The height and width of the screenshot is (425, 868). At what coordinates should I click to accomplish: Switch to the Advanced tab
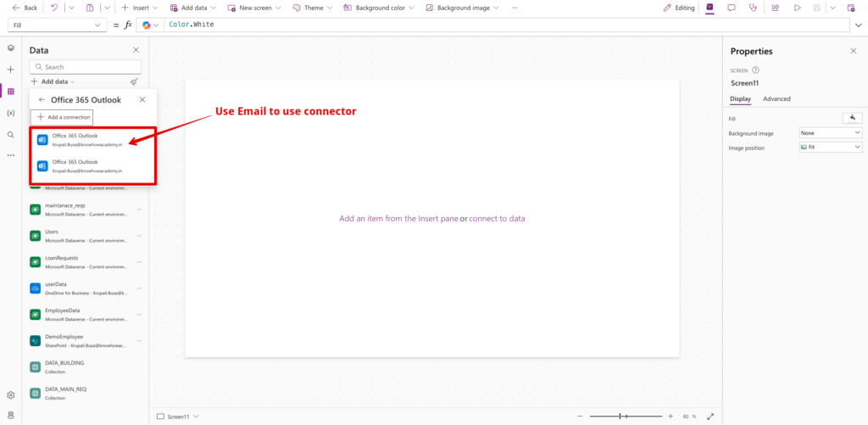point(776,98)
